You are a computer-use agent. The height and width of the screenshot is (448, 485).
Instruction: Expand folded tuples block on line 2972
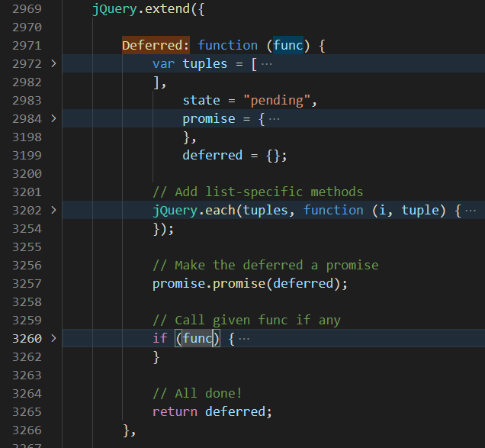[x=53, y=63]
